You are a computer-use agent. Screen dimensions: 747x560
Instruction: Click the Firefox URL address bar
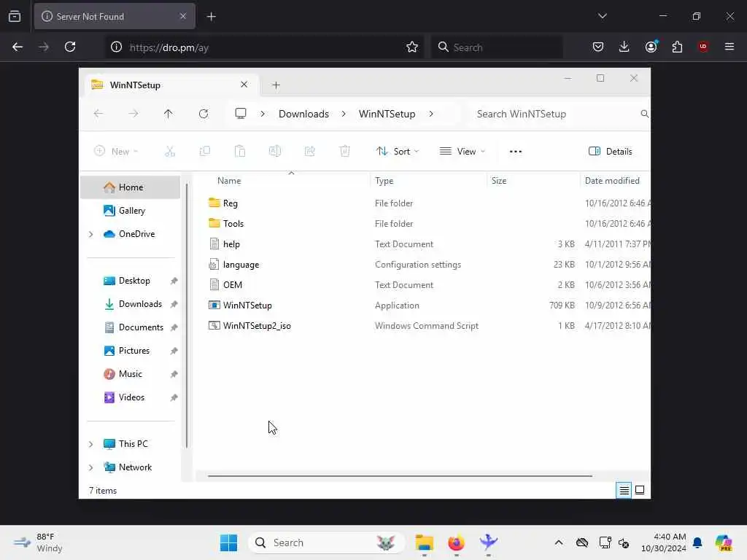tap(264, 47)
